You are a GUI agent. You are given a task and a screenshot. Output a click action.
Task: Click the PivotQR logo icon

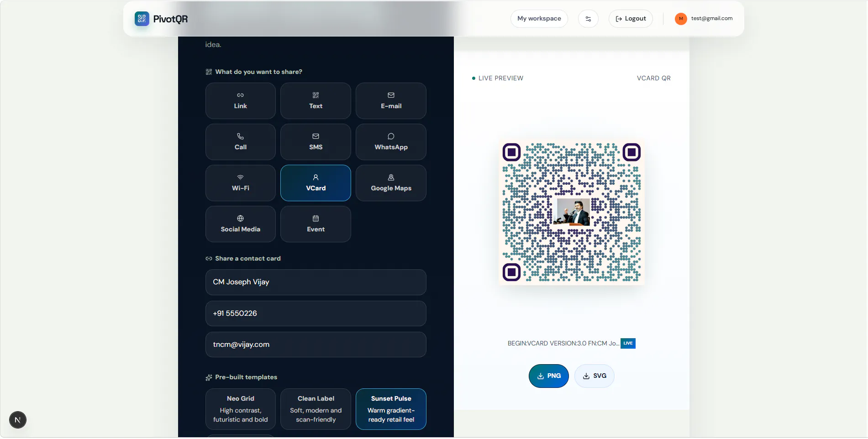click(x=142, y=19)
